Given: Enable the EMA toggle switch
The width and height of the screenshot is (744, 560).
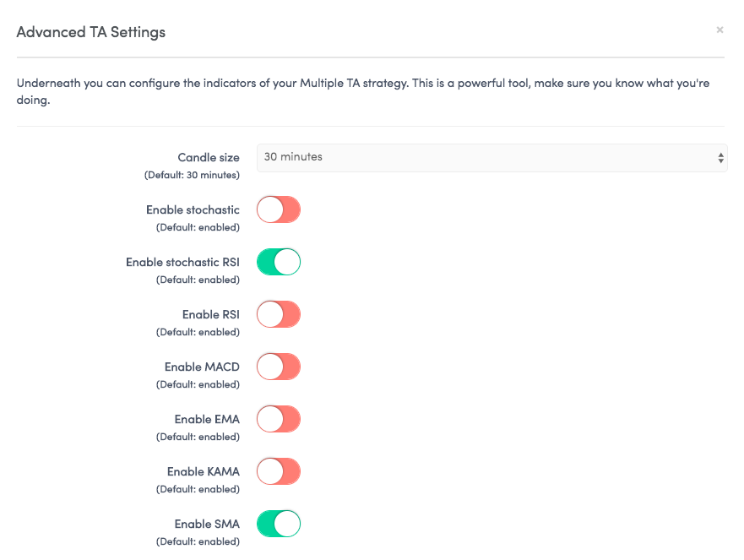Looking at the screenshot, I should (x=279, y=419).
